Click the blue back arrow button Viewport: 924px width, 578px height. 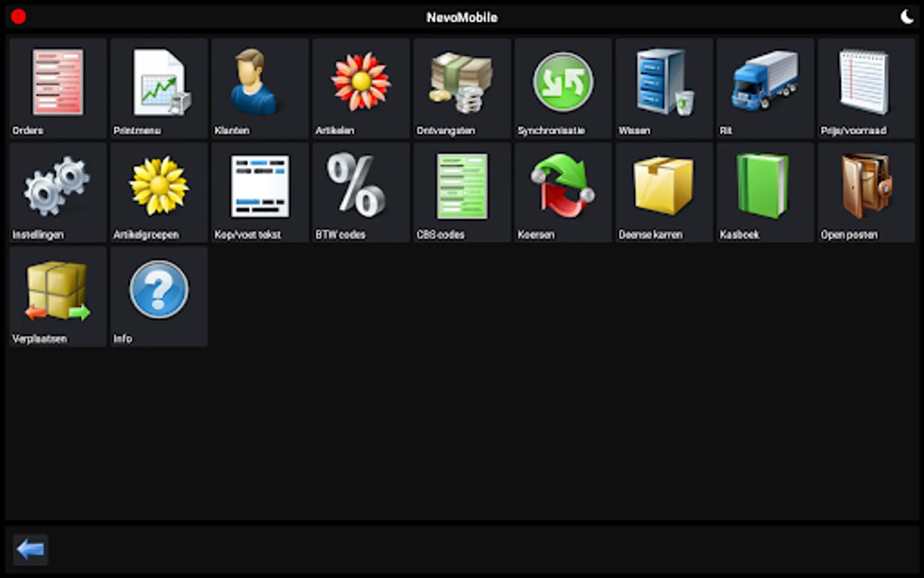[30, 550]
